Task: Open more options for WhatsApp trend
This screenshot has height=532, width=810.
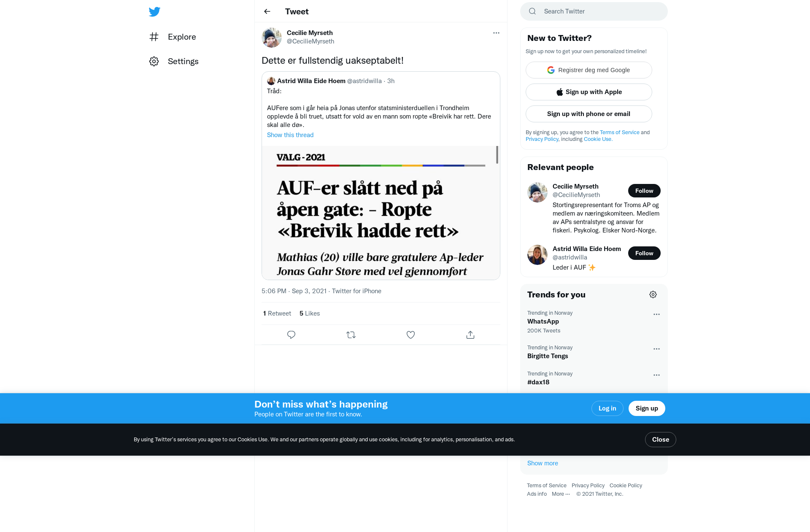Action: point(656,314)
